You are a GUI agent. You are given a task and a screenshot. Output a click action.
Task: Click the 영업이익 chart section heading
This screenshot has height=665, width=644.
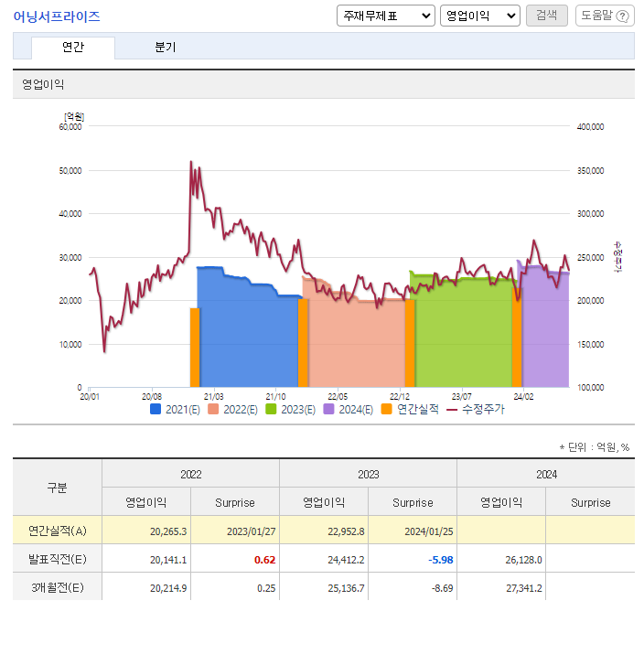pos(43,84)
